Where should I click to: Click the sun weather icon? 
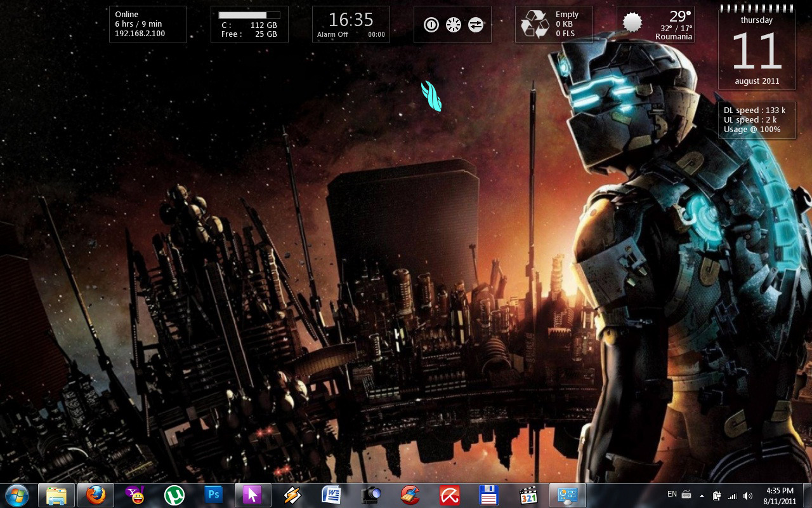[632, 22]
